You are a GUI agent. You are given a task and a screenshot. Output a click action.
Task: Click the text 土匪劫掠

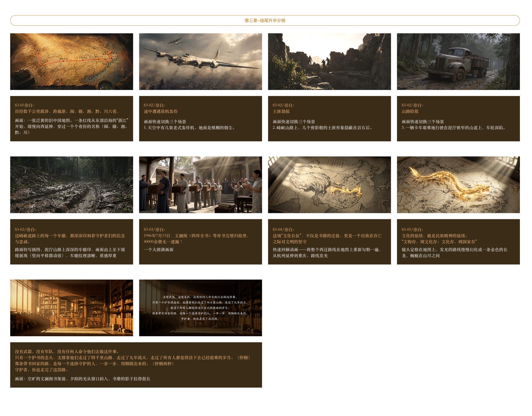281,111
